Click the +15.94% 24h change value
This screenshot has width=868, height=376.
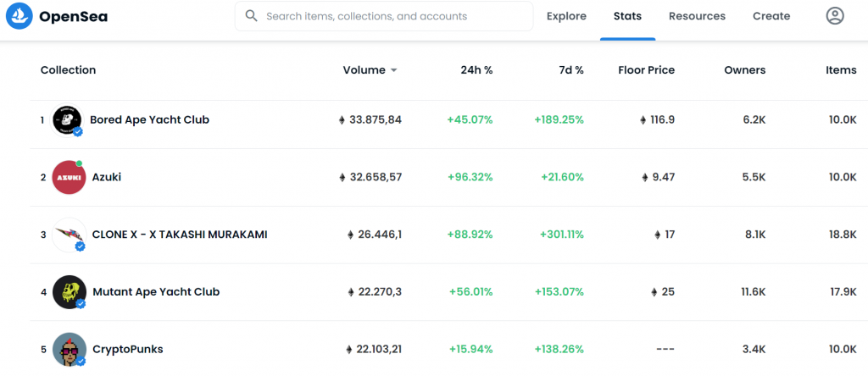(x=471, y=350)
